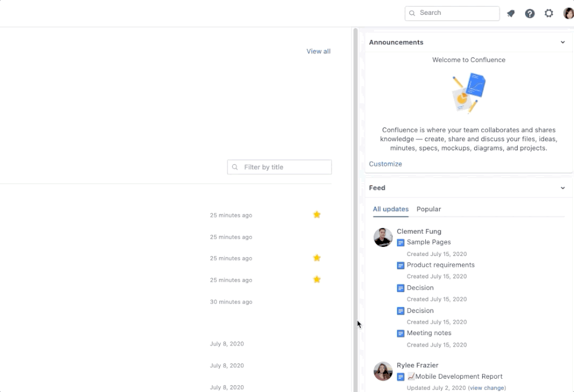Screen dimensions: 574x392
Task: Open the Product requirements link
Action: [441, 265]
